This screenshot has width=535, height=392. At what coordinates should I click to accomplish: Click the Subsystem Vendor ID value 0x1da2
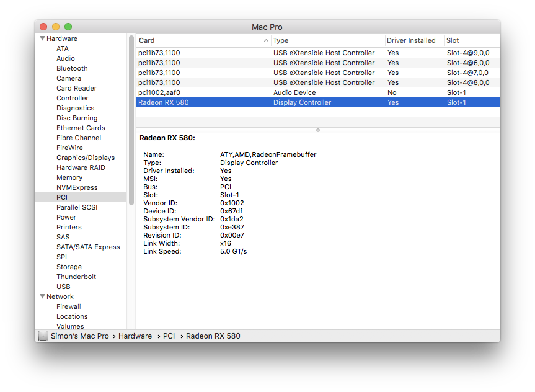pyautogui.click(x=232, y=219)
